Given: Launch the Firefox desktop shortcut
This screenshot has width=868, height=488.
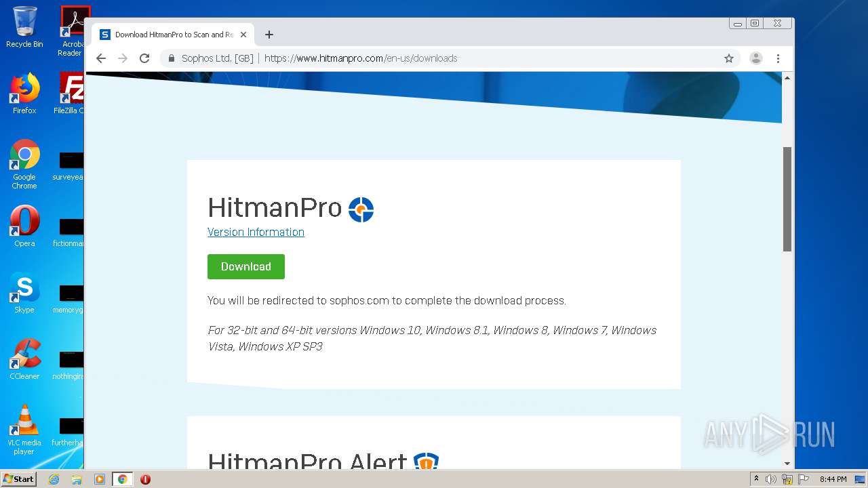Looking at the screenshot, I should [24, 94].
